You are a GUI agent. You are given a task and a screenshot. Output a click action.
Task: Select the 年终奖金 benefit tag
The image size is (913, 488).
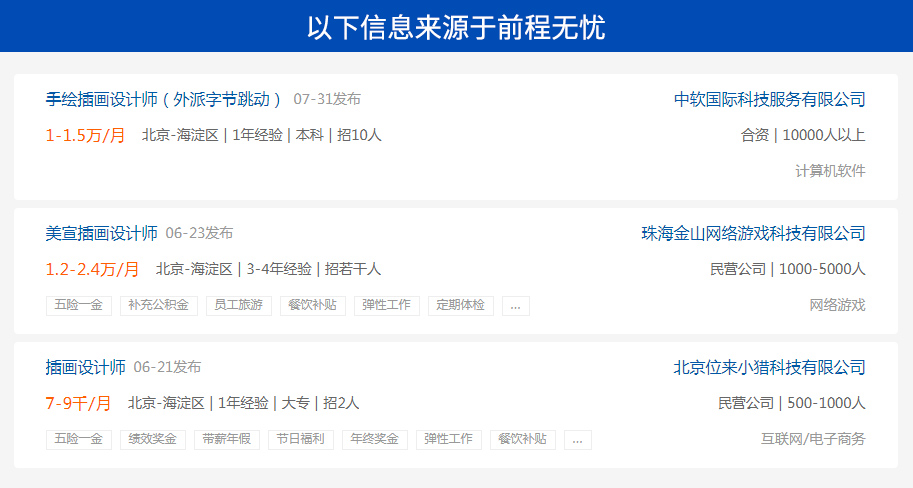[375, 440]
